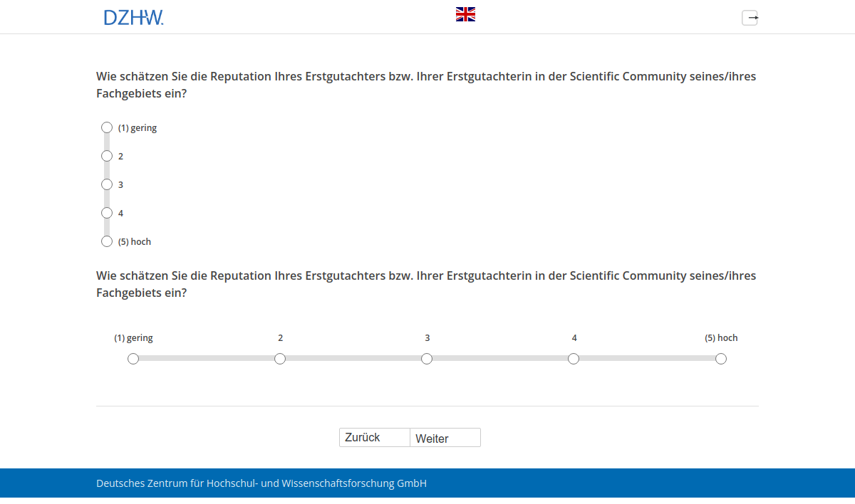855x504 pixels.
Task: Select the slider handle beneath label 4
Action: point(574,359)
